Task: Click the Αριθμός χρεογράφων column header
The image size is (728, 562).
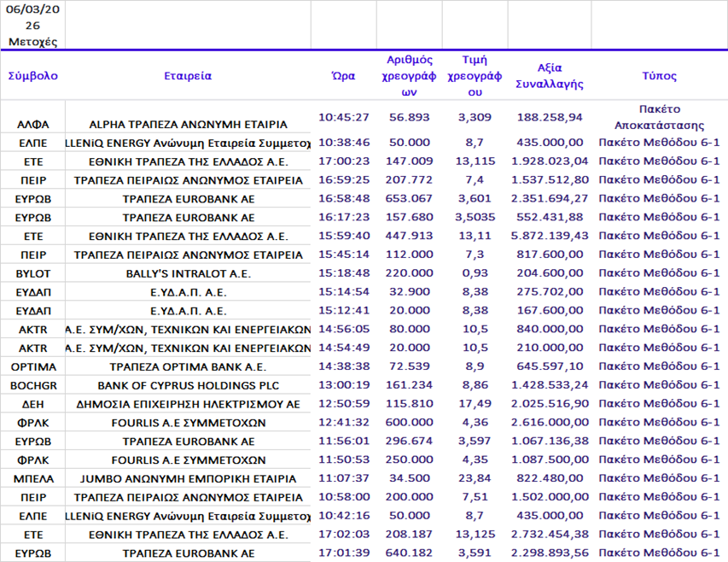Action: pyautogui.click(x=409, y=76)
